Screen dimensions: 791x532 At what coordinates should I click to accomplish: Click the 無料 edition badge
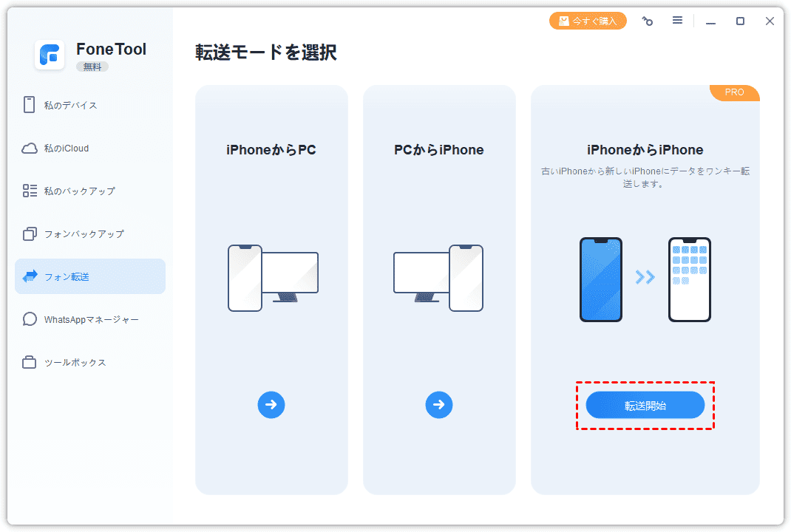(92, 66)
